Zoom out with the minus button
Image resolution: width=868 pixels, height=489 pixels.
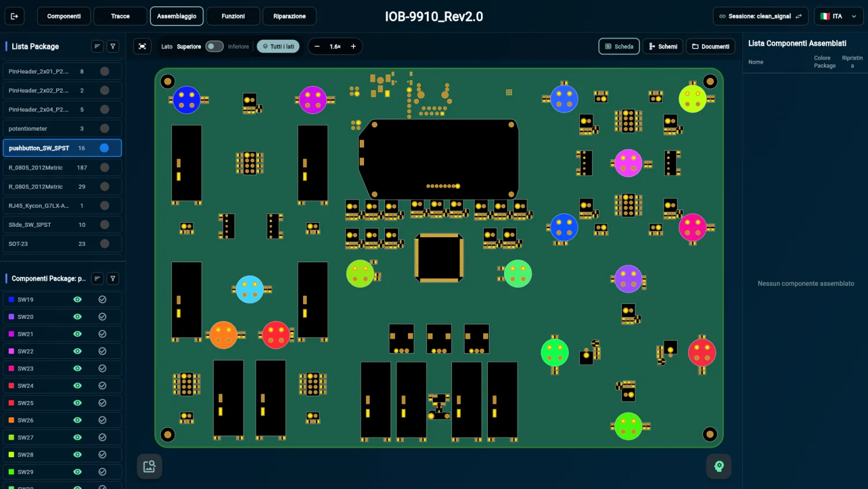point(317,46)
